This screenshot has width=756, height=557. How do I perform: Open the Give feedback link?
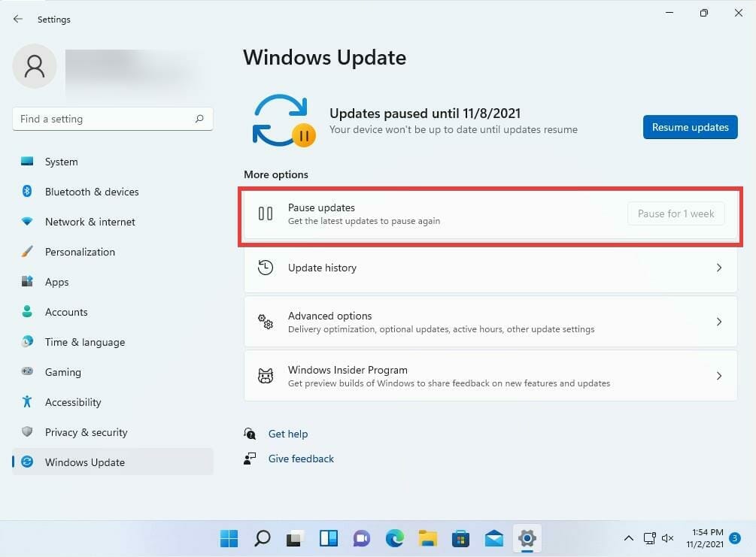point(301,459)
